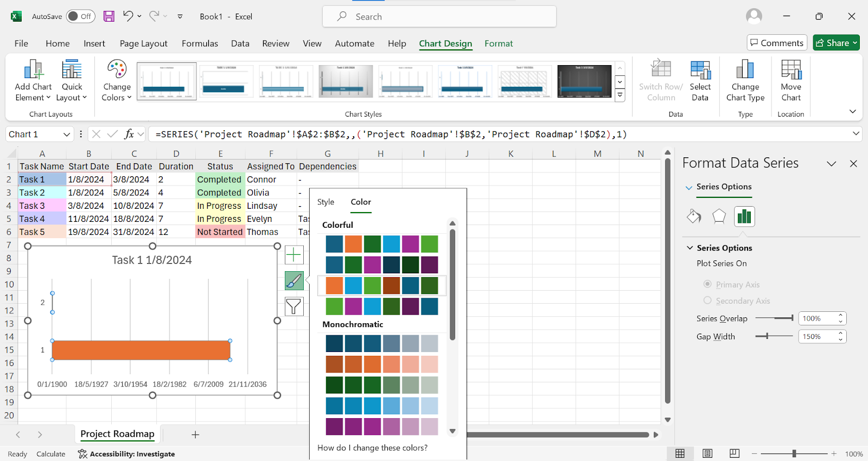868x461 pixels.
Task: Select the Project Roadmap sheet tab
Action: [117, 434]
